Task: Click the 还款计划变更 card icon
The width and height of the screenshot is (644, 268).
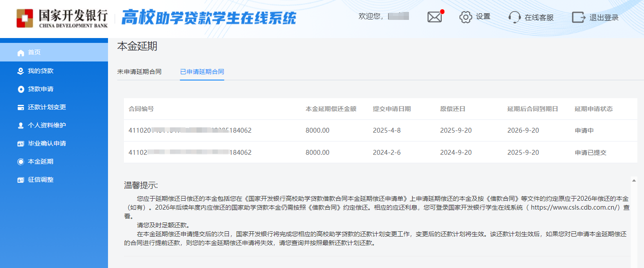Action: tap(20, 107)
